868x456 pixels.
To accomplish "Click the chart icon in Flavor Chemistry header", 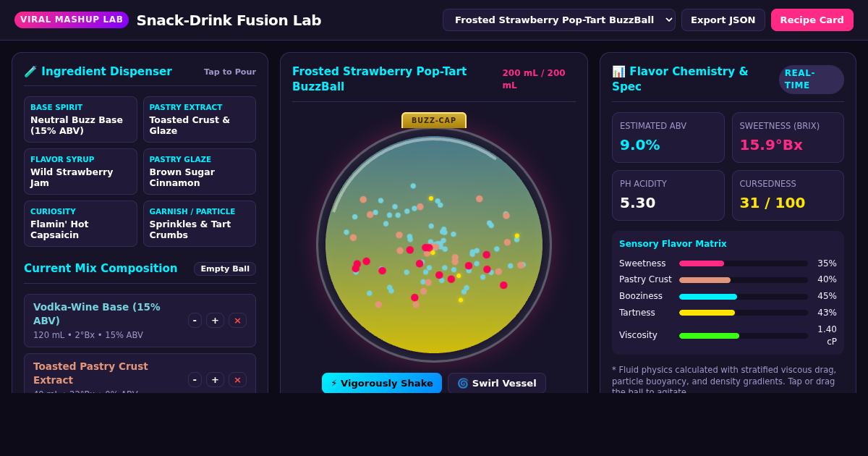I will point(618,72).
